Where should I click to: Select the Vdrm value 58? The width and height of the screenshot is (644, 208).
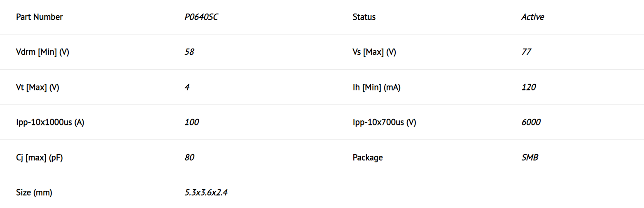pos(189,52)
